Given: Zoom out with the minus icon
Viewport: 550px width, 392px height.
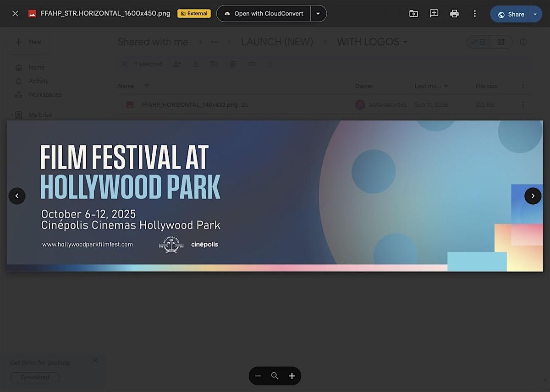Looking at the screenshot, I should coord(258,376).
